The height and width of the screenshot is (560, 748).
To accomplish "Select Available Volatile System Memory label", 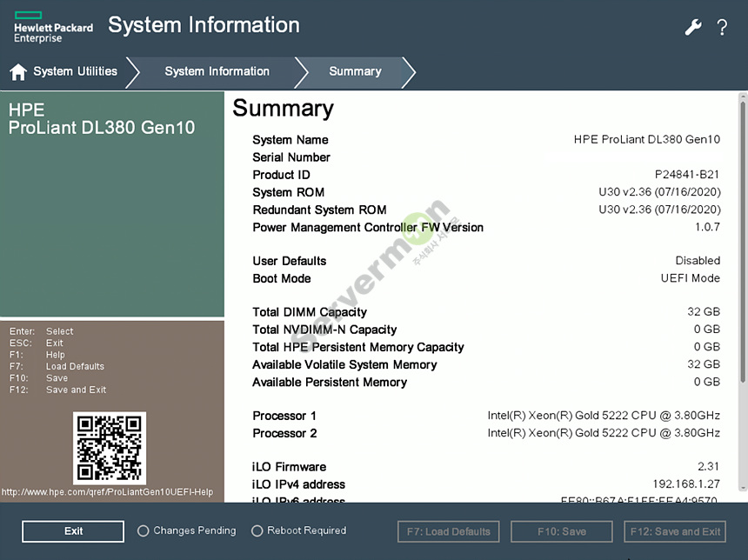I will click(344, 365).
